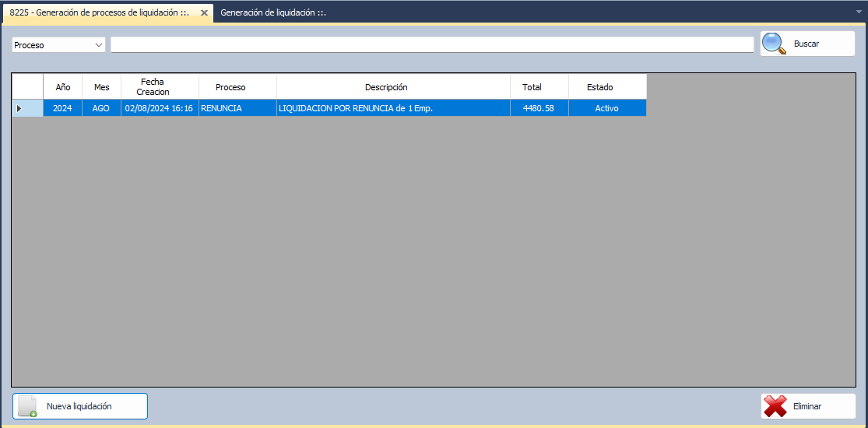Click the Fecha Creacion column header
The width and height of the screenshot is (868, 428).
pyautogui.click(x=160, y=87)
